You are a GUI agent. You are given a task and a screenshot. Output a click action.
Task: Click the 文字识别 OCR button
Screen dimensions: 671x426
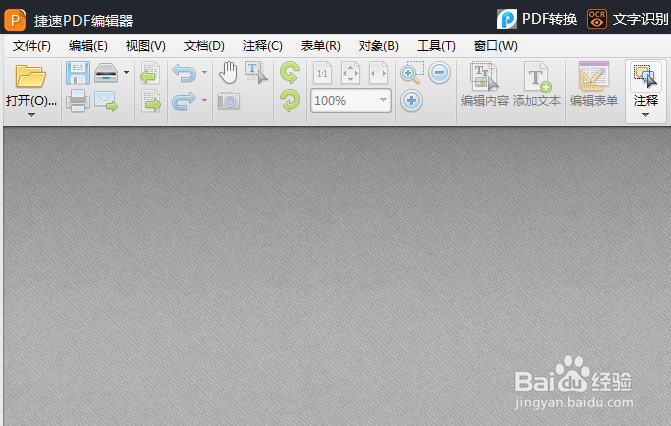(627, 19)
